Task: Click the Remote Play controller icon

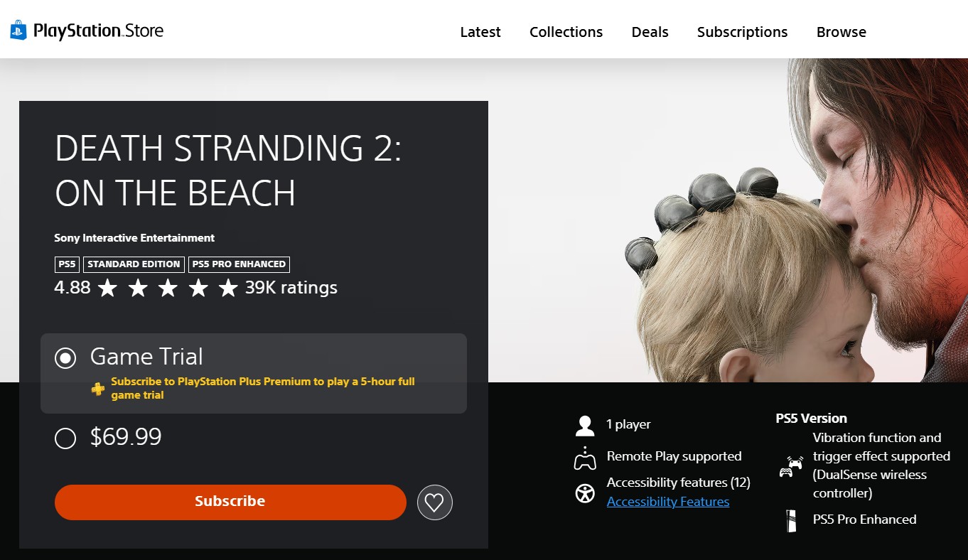Action: [x=585, y=458]
